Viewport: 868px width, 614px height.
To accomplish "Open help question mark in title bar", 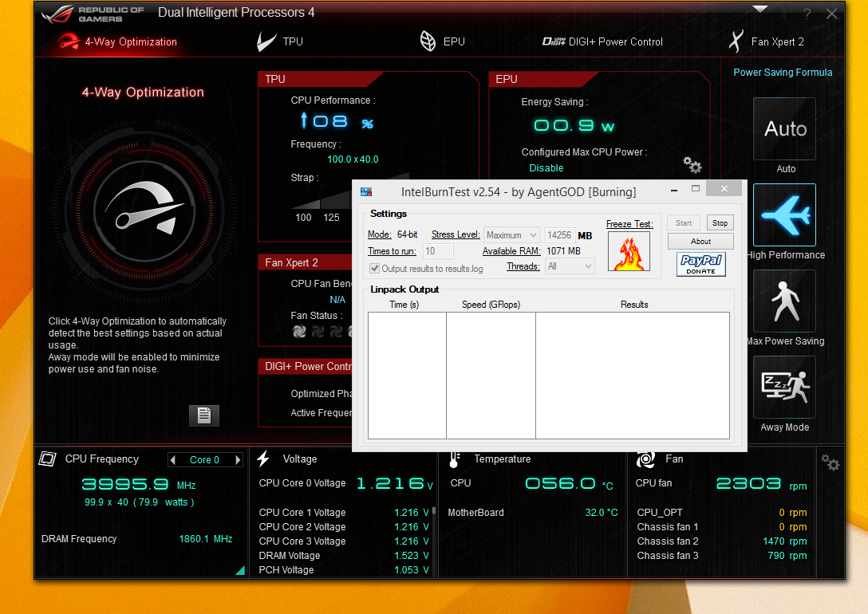I will click(807, 14).
